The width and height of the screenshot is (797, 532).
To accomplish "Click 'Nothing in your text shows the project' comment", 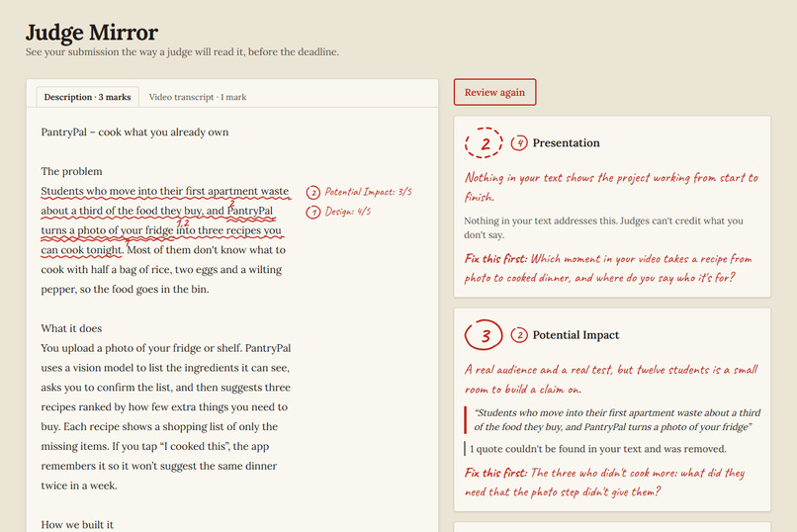I will click(611, 187).
